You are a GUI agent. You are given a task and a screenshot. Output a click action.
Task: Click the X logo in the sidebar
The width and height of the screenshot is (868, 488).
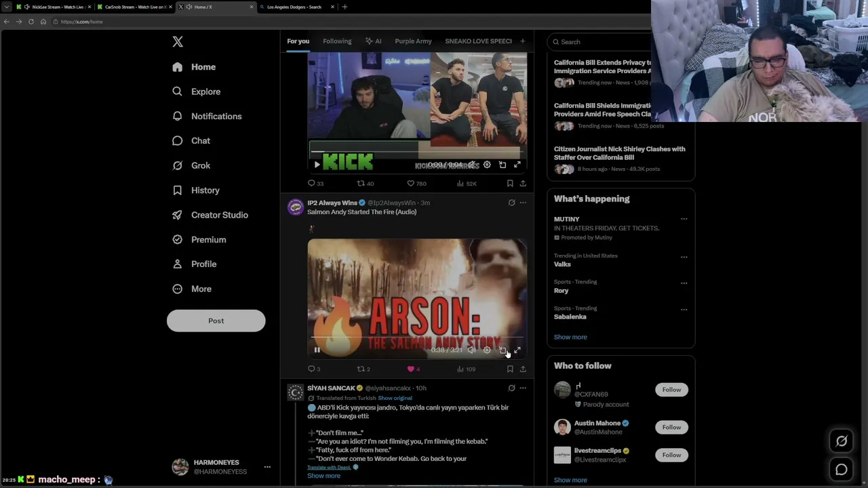tap(178, 42)
